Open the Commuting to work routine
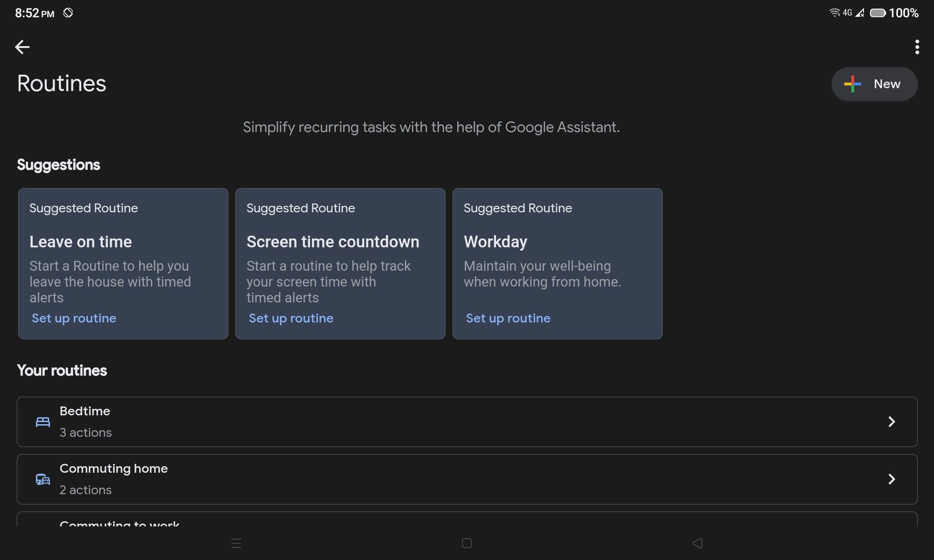The height and width of the screenshot is (560, 934). coord(120,523)
